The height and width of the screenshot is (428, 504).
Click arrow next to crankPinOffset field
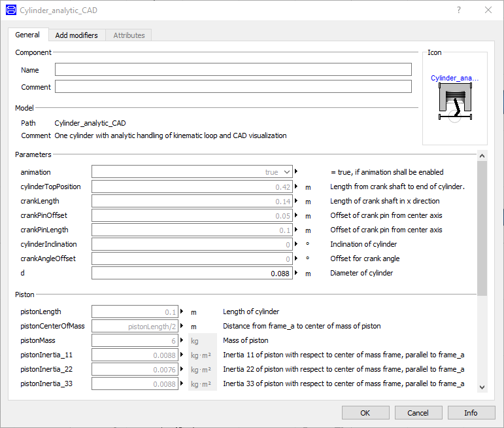[296, 215]
